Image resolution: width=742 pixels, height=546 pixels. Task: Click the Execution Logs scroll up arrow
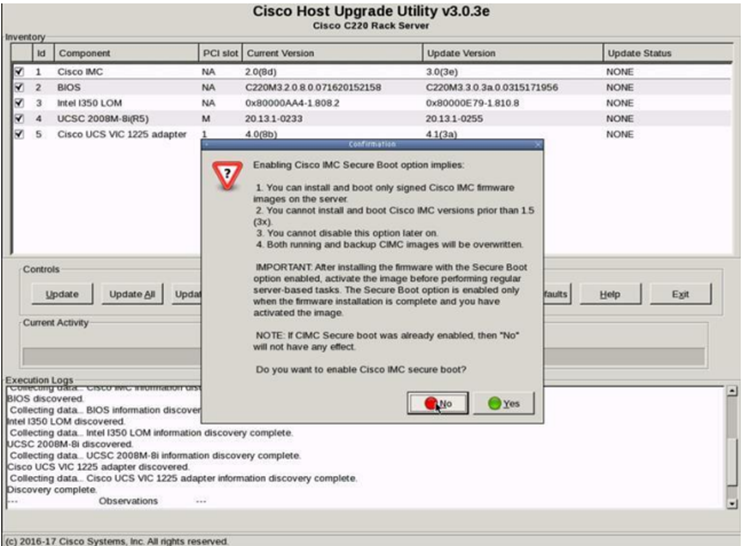click(x=731, y=391)
